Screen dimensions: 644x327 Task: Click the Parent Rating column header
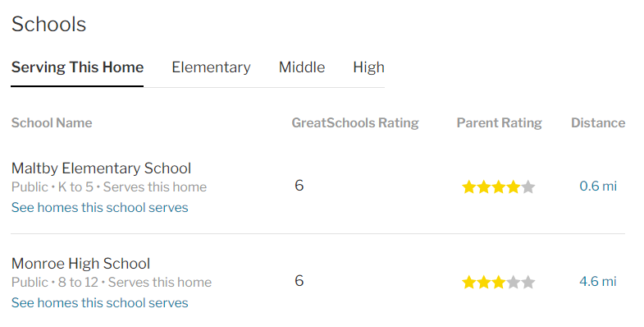point(499,122)
